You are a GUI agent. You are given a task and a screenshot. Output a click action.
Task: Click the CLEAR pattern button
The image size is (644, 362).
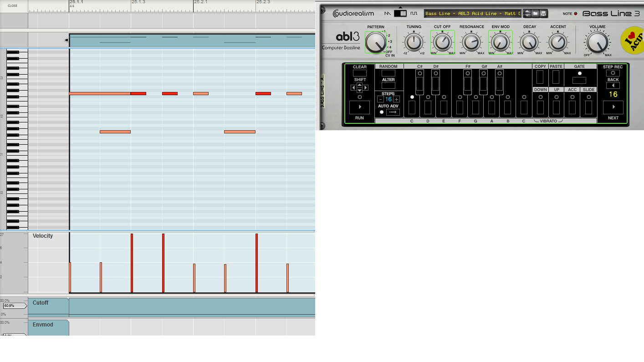pos(359,73)
